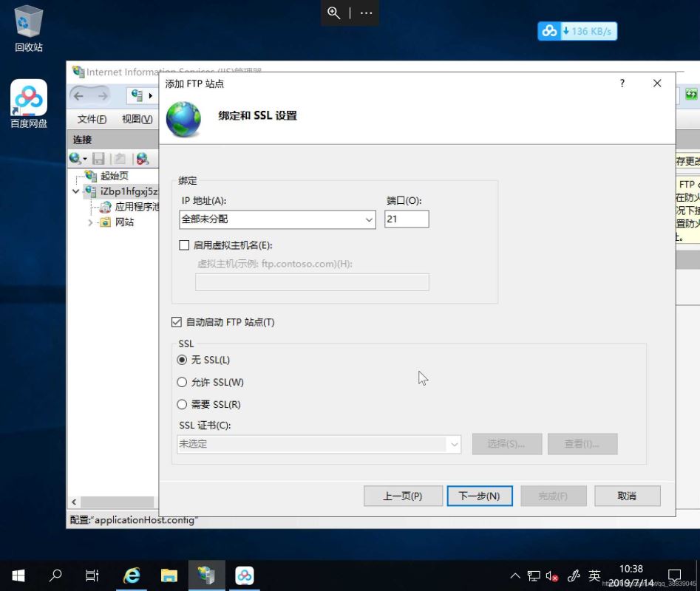
Task: Open the 视图(V) menu
Action: pyautogui.click(x=137, y=119)
